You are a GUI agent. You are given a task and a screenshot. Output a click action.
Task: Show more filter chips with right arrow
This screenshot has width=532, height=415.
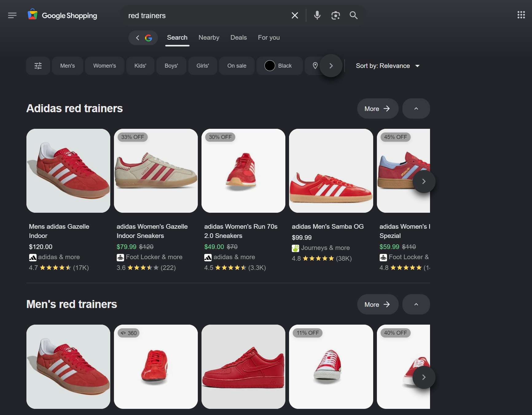click(331, 66)
